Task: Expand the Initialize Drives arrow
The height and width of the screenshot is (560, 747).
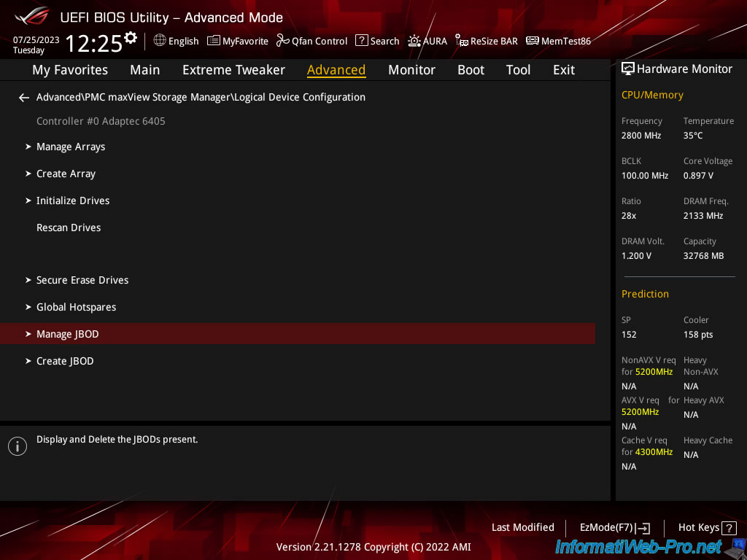Action: [x=28, y=201]
